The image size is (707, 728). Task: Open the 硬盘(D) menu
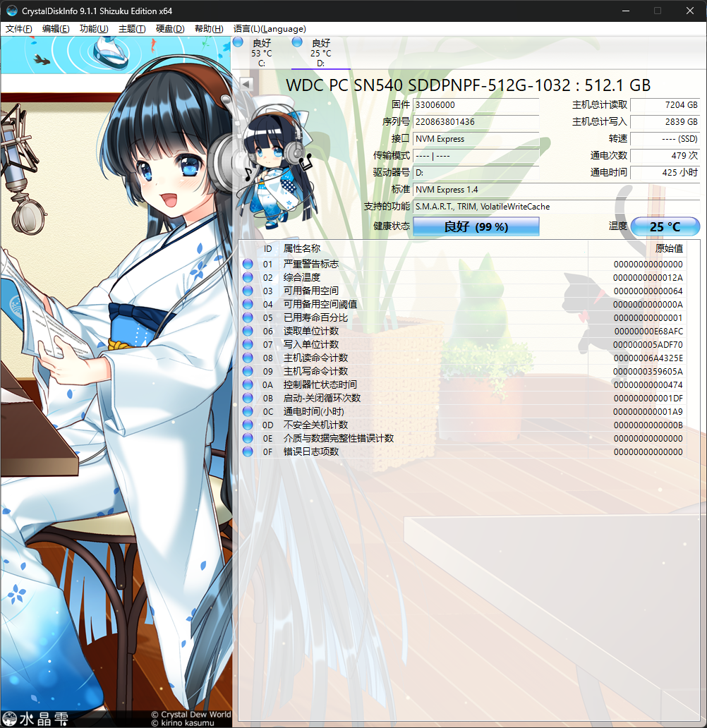[170, 29]
